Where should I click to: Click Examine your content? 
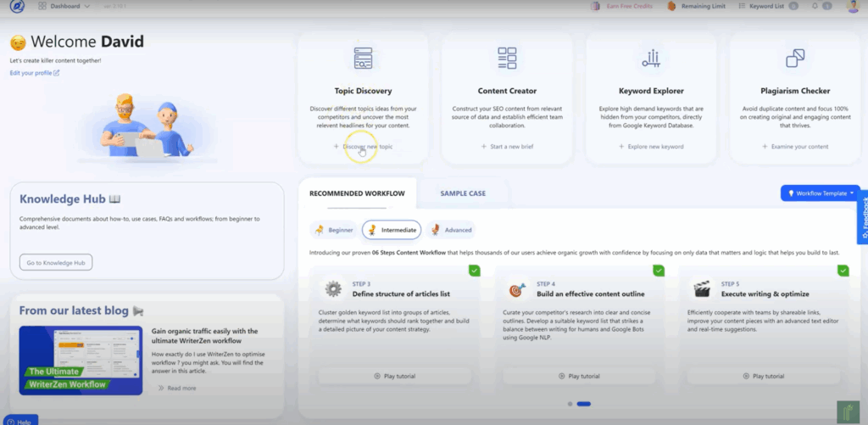[795, 147]
